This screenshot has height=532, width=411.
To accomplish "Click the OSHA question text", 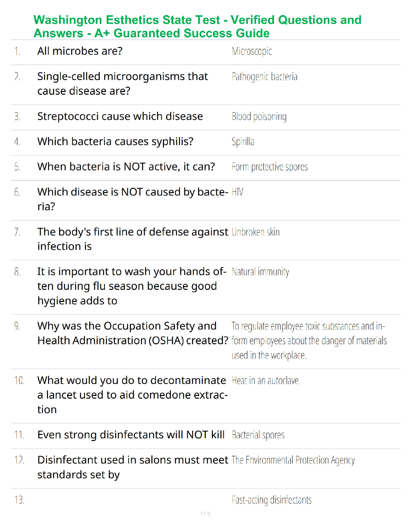I will click(133, 333).
